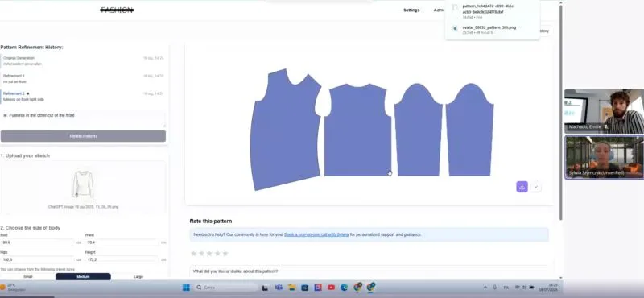The image size is (644, 298).
Task: Click the purple download pattern button
Action: [522, 187]
